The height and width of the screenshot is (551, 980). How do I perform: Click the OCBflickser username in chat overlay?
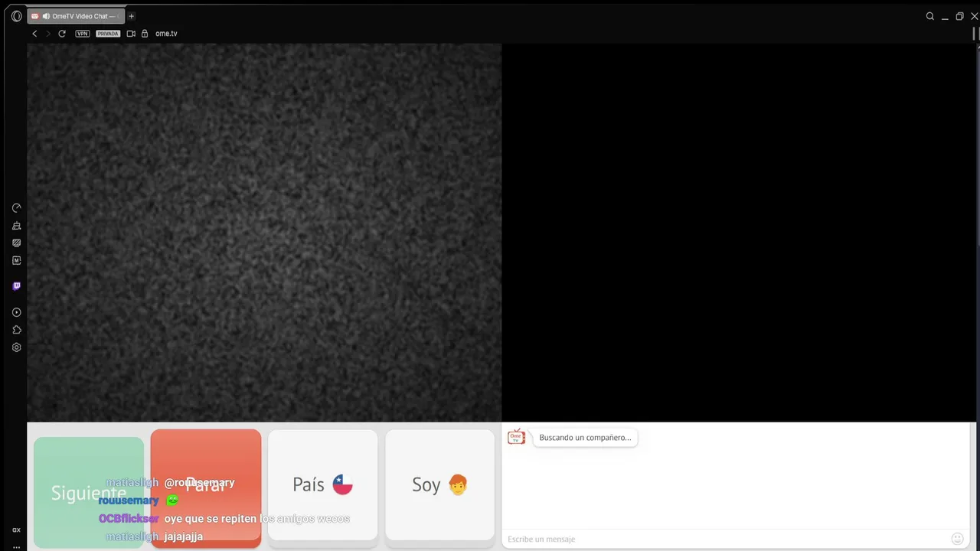point(129,519)
